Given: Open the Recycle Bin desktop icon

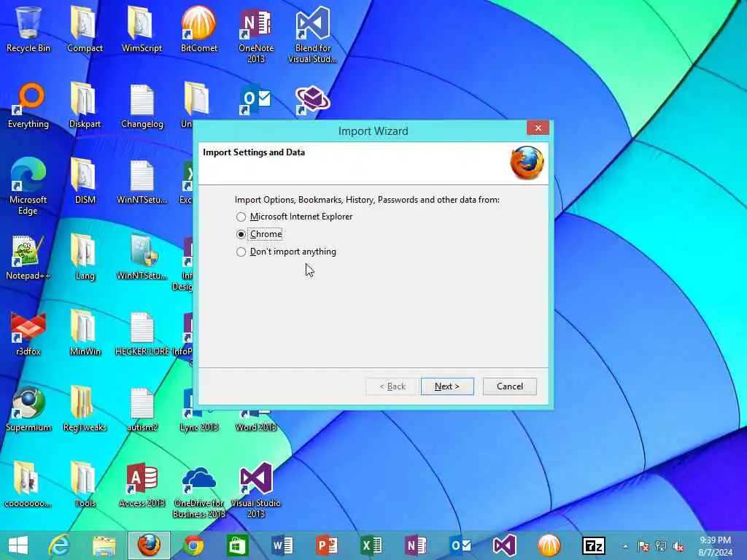Looking at the screenshot, I should (28, 29).
